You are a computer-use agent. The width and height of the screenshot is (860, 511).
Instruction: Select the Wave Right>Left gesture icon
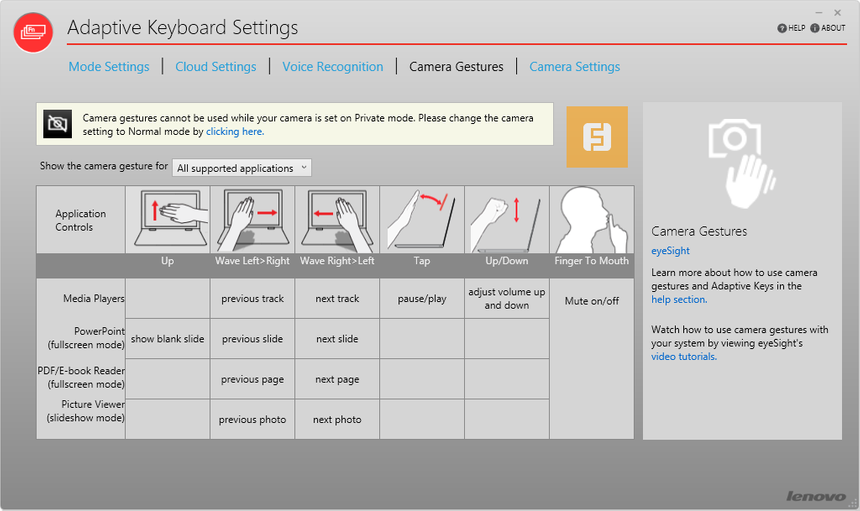pyautogui.click(x=337, y=219)
